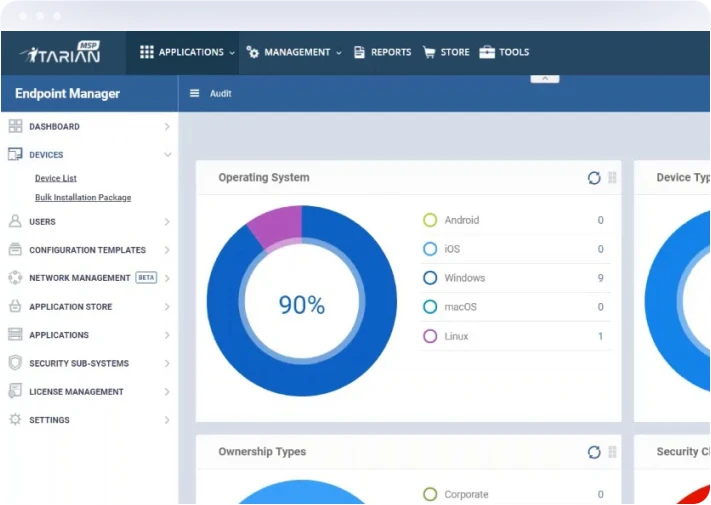
Task: Click the ITarian MSP logo
Action: (x=60, y=52)
